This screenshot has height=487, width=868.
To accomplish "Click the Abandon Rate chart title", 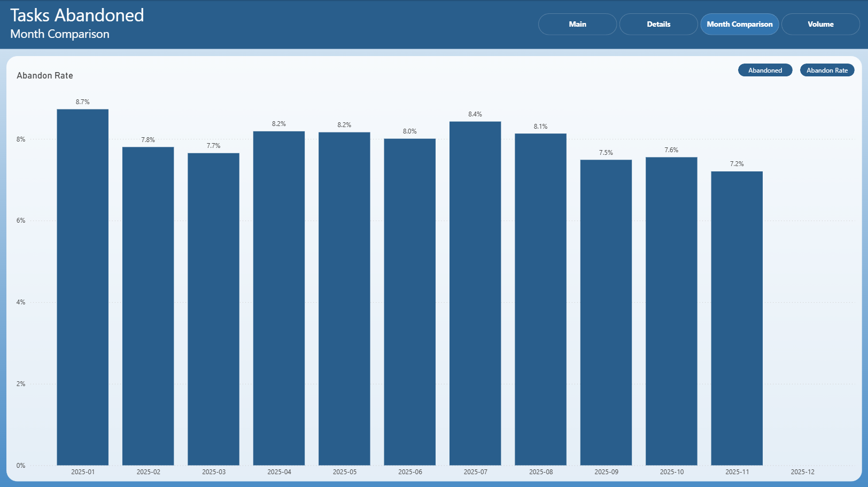I will (45, 76).
